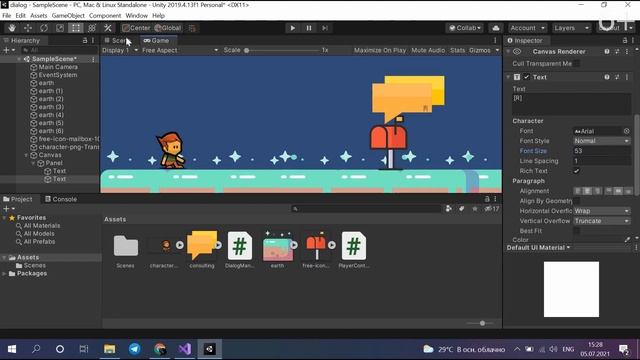
Task: Toggle Mute Audio in Game view
Action: 428,50
